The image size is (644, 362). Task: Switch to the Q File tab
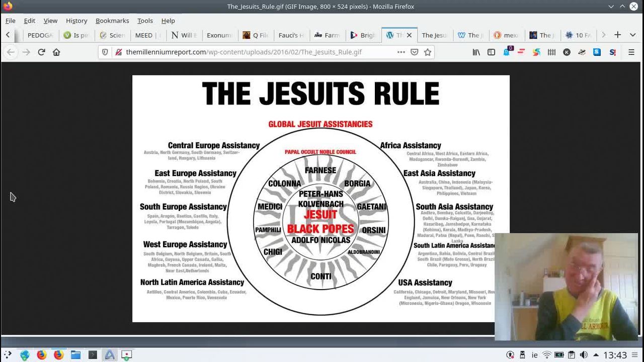pyautogui.click(x=256, y=35)
